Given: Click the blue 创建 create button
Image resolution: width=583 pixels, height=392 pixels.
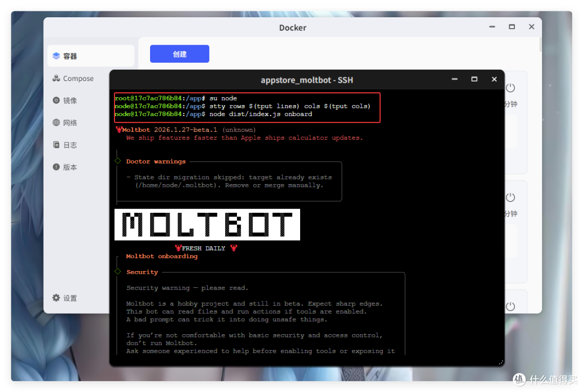Looking at the screenshot, I should [x=180, y=54].
